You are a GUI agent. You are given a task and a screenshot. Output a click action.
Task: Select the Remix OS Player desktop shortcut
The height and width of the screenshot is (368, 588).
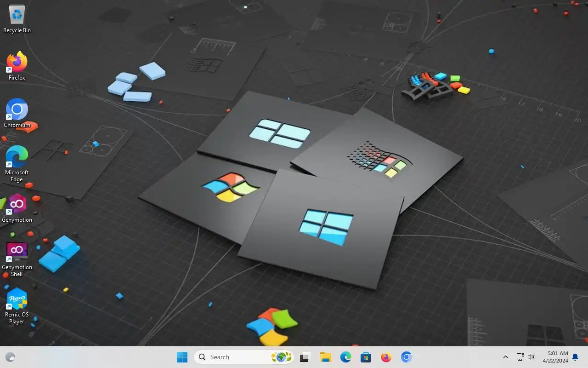[17, 306]
